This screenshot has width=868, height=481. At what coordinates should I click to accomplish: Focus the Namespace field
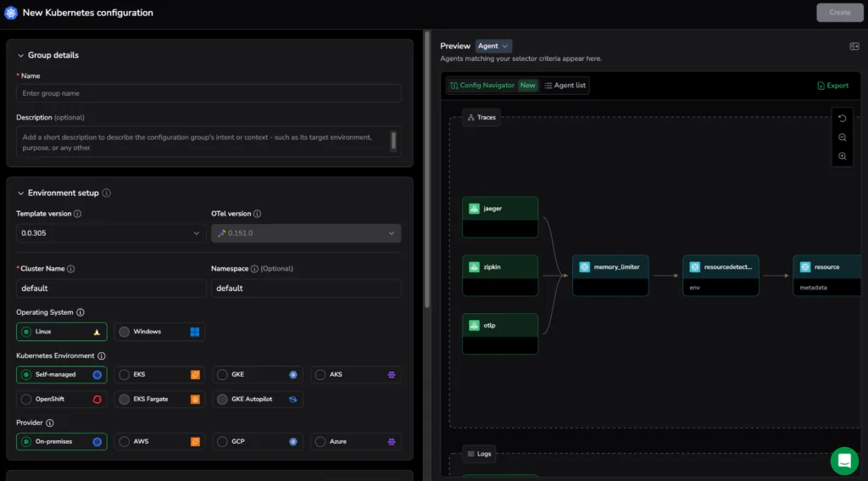coord(306,288)
